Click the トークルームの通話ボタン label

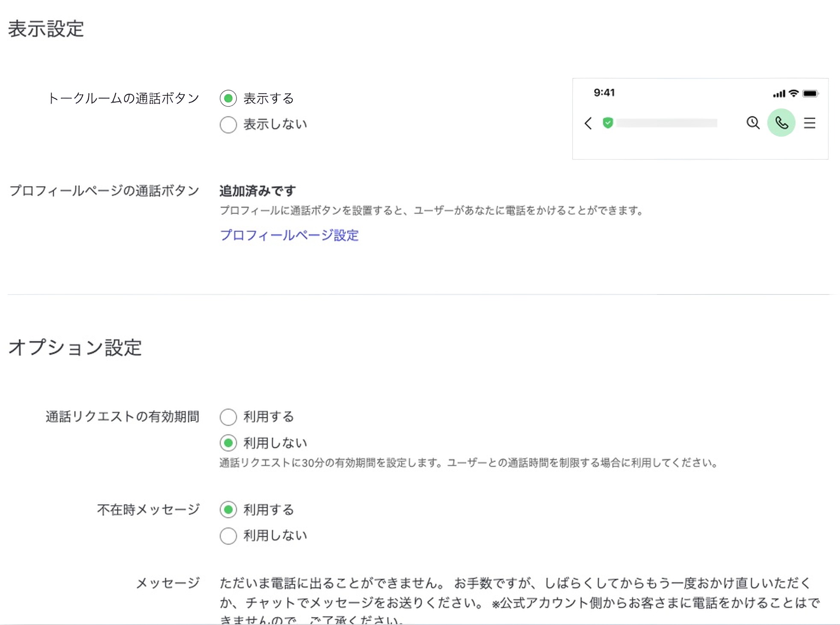tap(123, 98)
